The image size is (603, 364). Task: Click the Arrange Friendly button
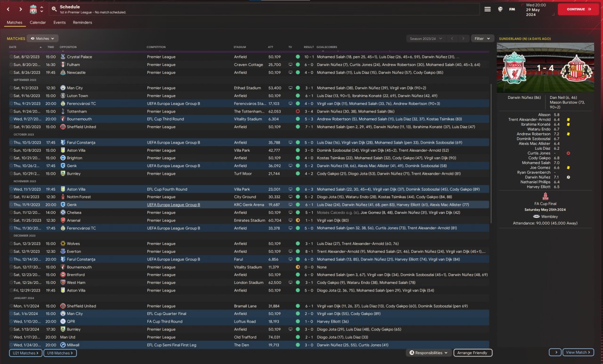pyautogui.click(x=473, y=353)
